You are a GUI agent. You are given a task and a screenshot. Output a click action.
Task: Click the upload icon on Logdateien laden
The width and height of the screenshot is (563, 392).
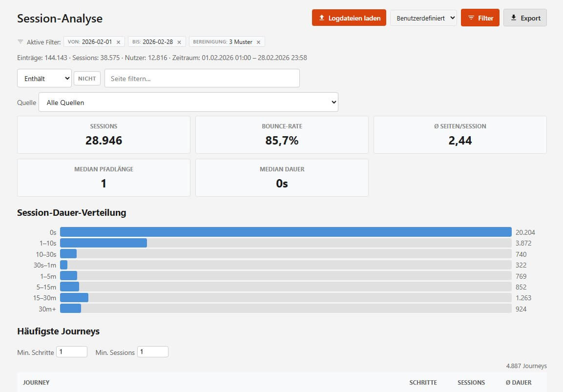click(321, 18)
